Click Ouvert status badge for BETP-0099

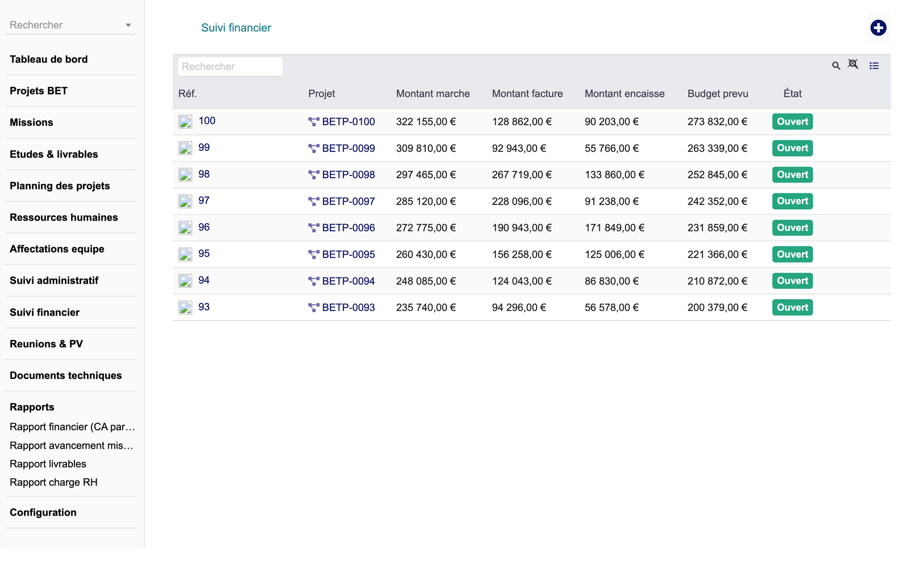792,148
